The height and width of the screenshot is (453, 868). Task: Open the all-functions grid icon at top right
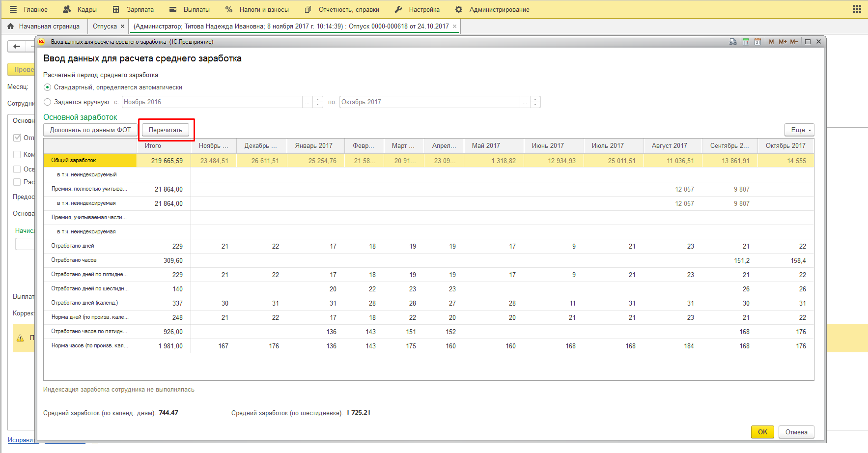[857, 9]
